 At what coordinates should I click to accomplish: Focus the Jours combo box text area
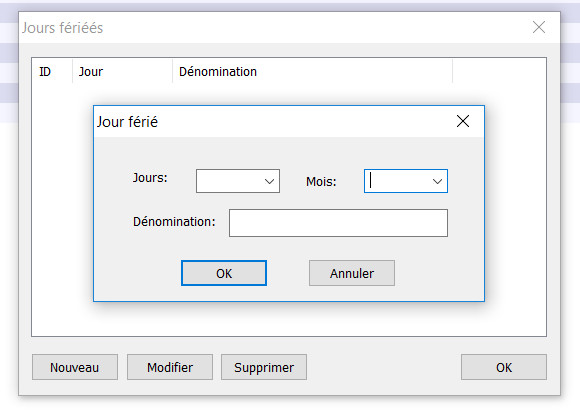(x=229, y=181)
